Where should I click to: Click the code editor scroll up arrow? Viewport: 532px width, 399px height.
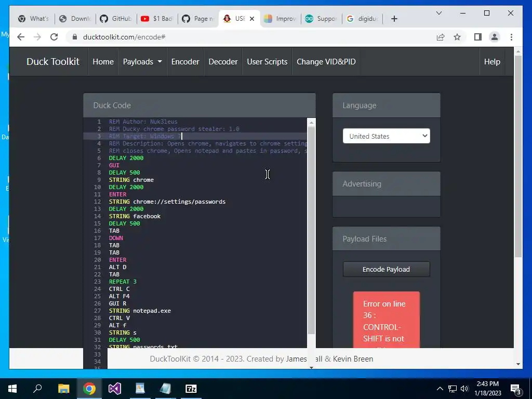311,123
